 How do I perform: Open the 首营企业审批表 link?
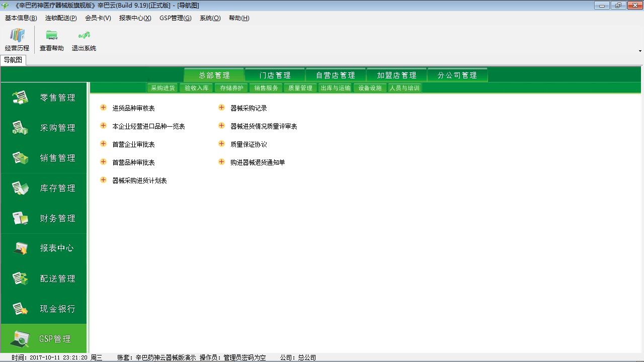(x=134, y=144)
